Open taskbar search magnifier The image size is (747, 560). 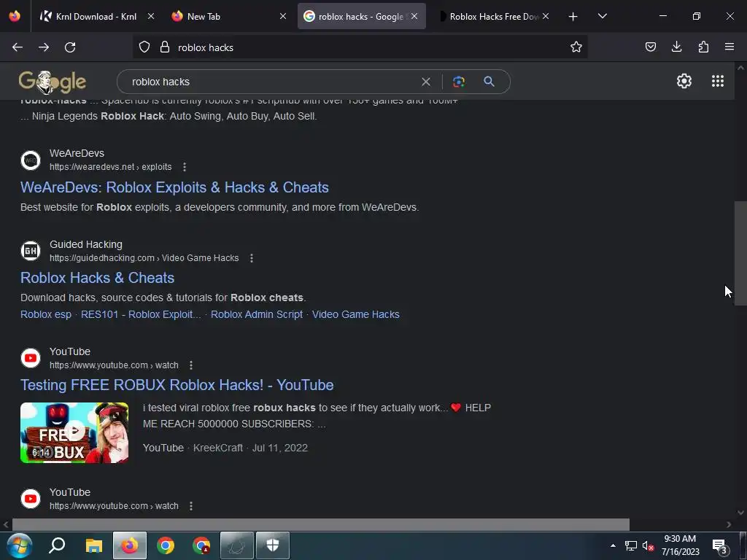tap(57, 545)
